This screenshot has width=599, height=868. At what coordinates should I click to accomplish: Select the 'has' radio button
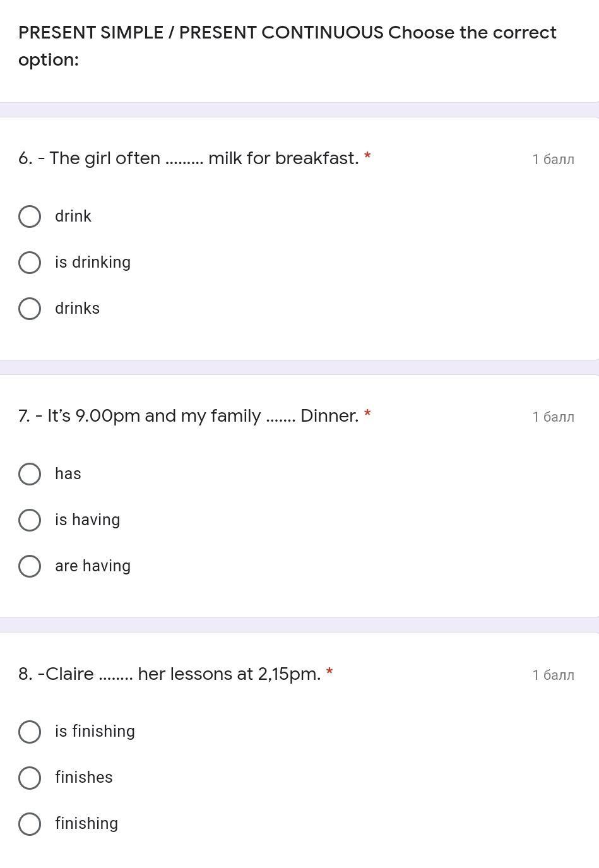30,474
